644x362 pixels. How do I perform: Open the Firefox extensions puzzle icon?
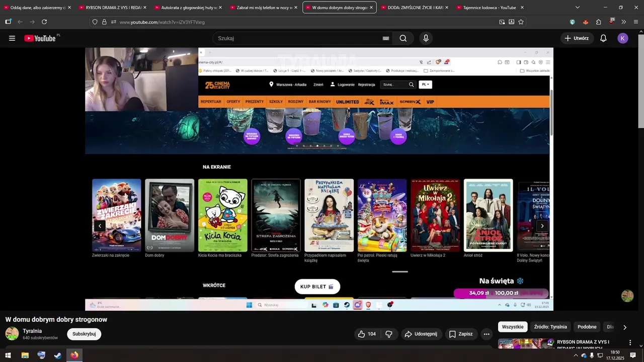pyautogui.click(x=598, y=22)
